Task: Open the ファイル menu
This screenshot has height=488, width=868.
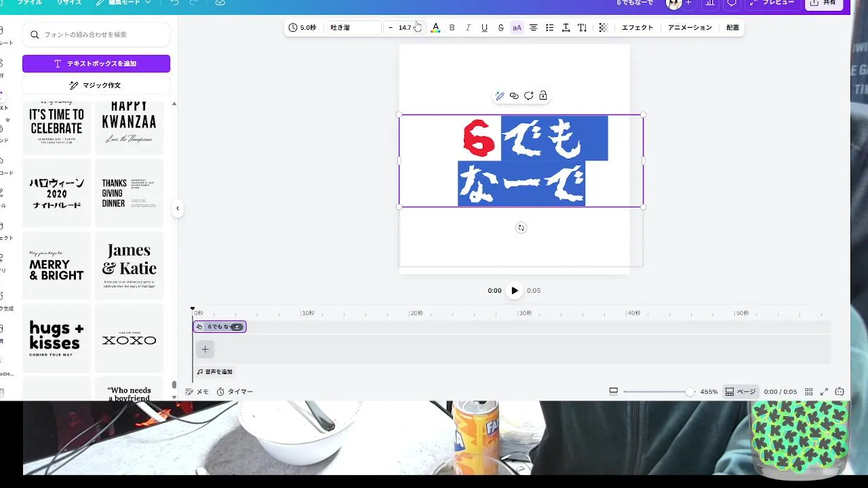Action: tap(28, 3)
